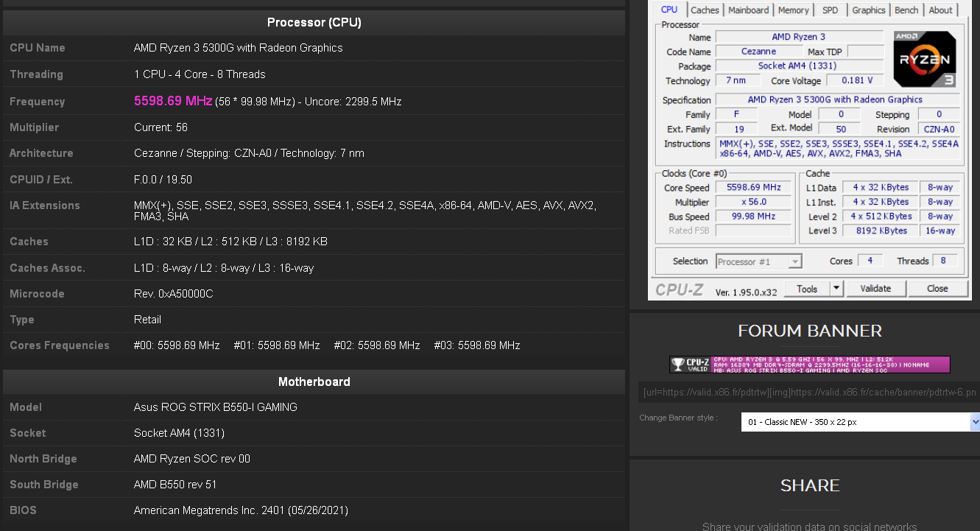
Task: Click the BIOS value American Megatrends Inc. 2401
Action: coord(241,510)
